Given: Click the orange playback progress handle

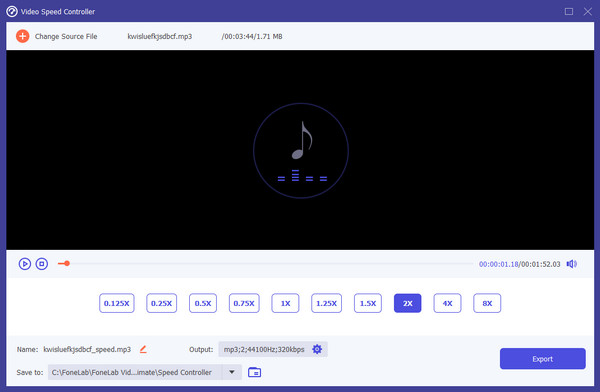Looking at the screenshot, I should click(67, 263).
